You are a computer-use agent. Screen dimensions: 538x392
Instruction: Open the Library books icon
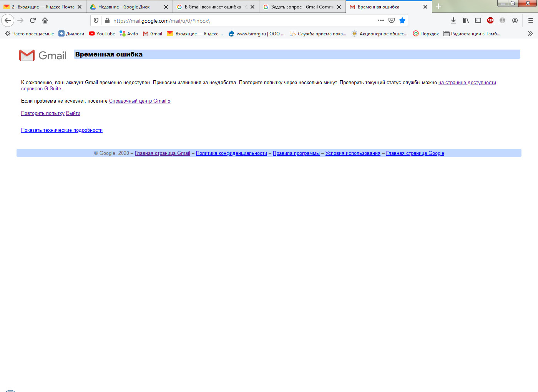pos(466,20)
